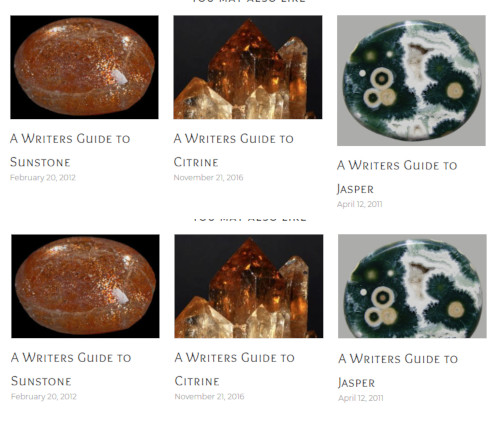
Task: Select the upper February 20, 2012 date
Action: pos(43,178)
